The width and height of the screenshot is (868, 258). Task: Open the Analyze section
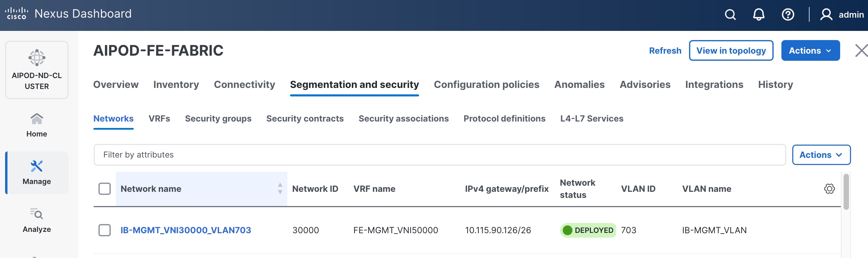[x=37, y=220]
